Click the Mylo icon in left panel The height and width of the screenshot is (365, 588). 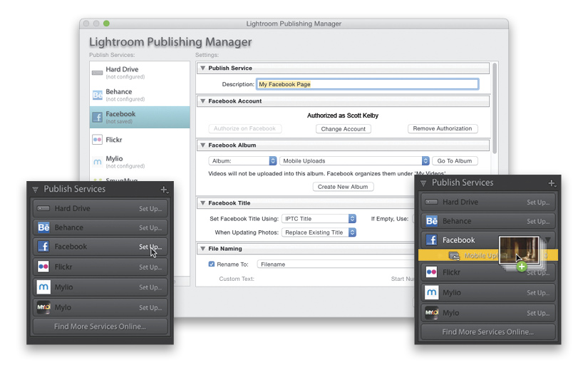point(43,307)
